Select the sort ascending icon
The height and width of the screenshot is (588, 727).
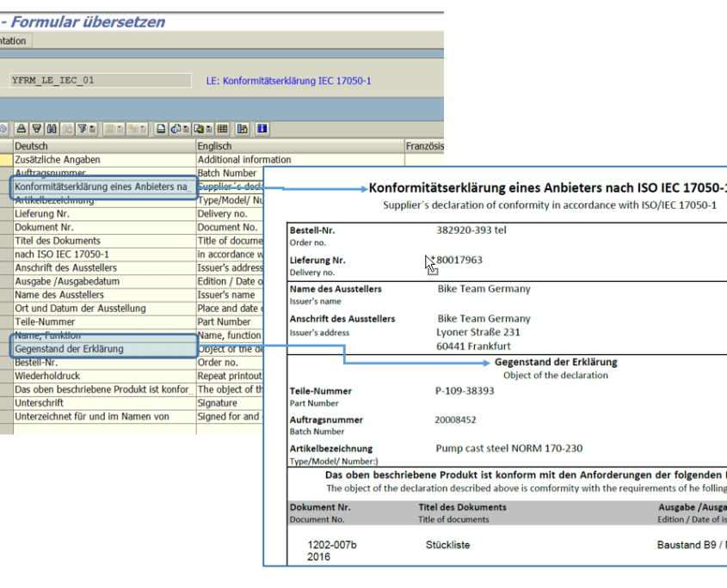(x=20, y=128)
